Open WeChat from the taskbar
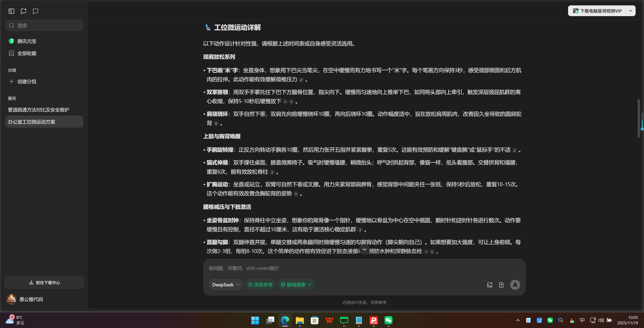The width and height of the screenshot is (644, 328). (x=388, y=320)
